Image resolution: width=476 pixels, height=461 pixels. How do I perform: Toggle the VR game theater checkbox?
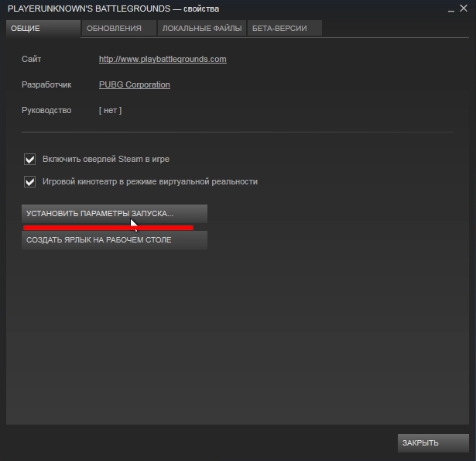click(x=29, y=182)
